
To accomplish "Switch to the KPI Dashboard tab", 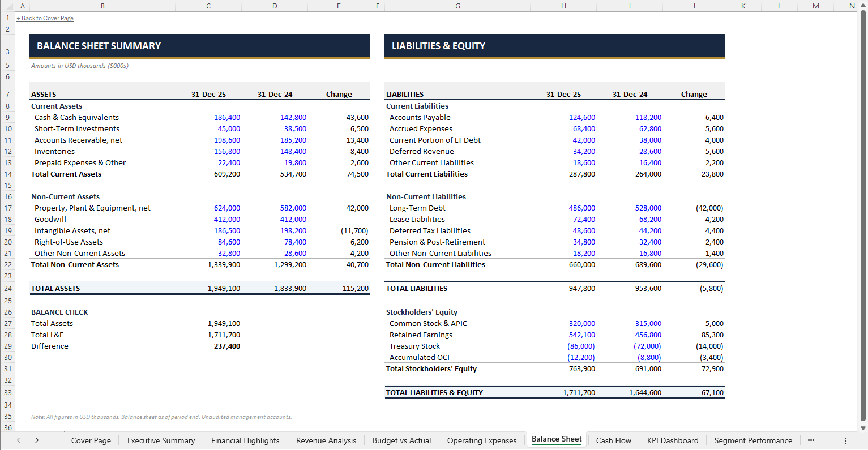I will (x=673, y=440).
